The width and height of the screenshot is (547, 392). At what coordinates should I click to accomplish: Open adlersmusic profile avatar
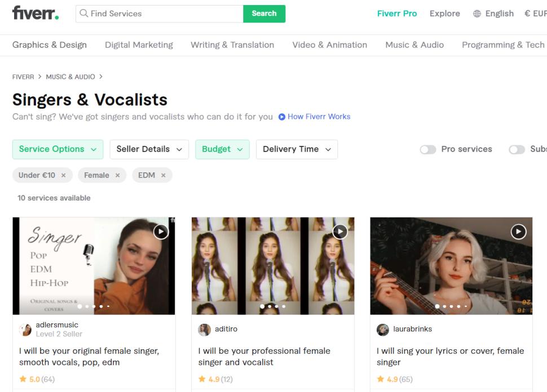point(25,329)
